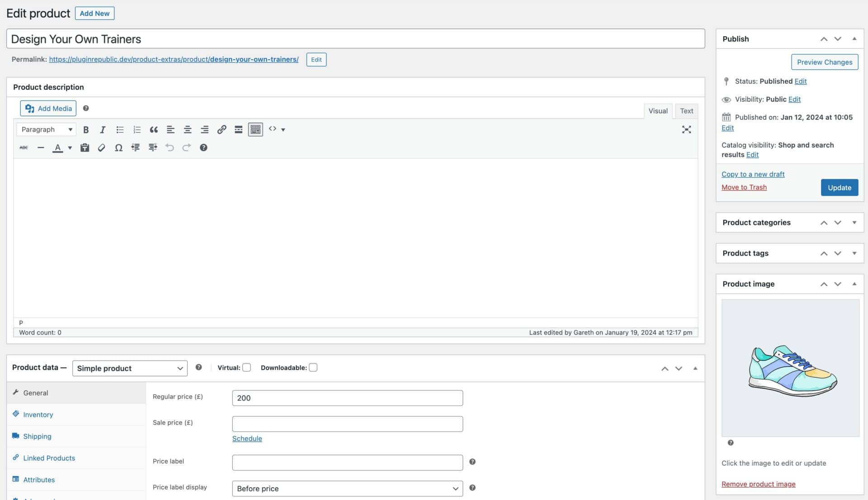The image size is (868, 500).
Task: Click the redo icon
Action: (x=186, y=147)
